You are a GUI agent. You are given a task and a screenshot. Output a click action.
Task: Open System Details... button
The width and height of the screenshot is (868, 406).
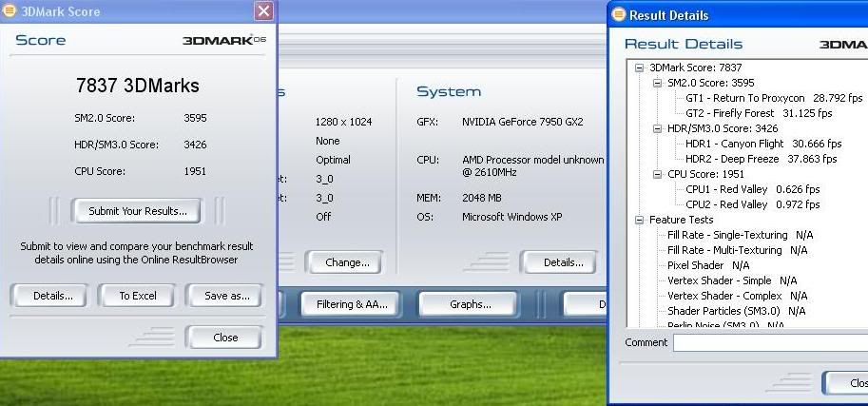coord(561,262)
